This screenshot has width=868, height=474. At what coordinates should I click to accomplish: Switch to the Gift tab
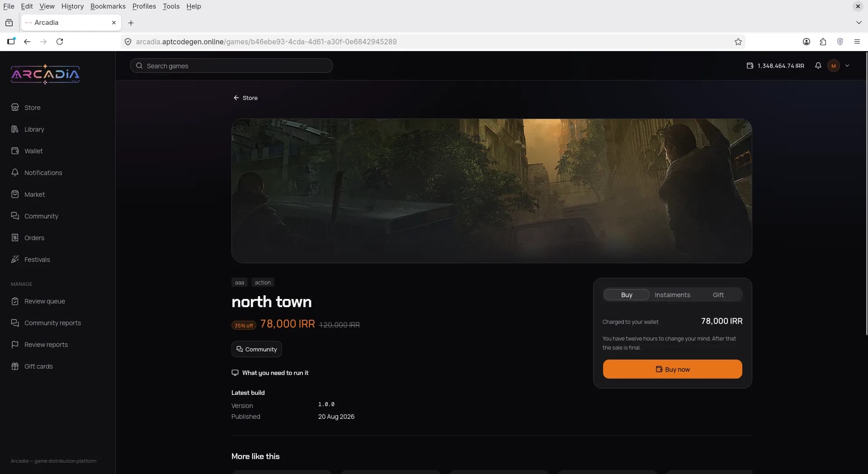point(718,295)
